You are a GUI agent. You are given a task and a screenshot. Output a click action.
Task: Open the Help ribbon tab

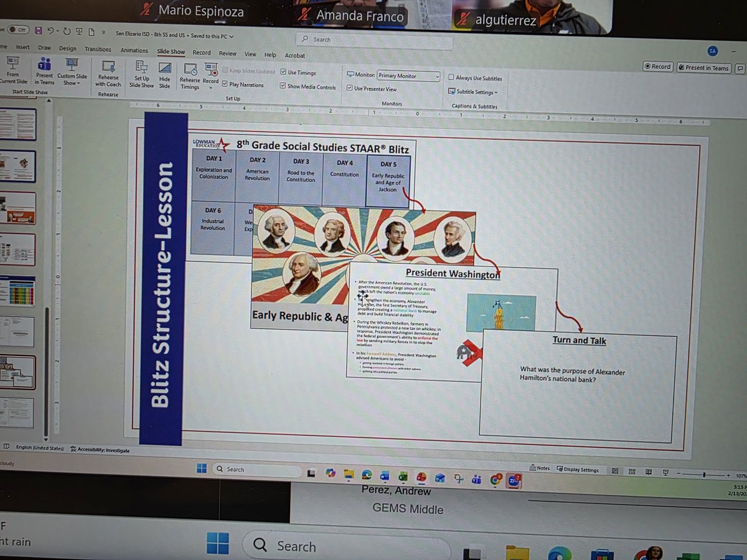click(270, 55)
